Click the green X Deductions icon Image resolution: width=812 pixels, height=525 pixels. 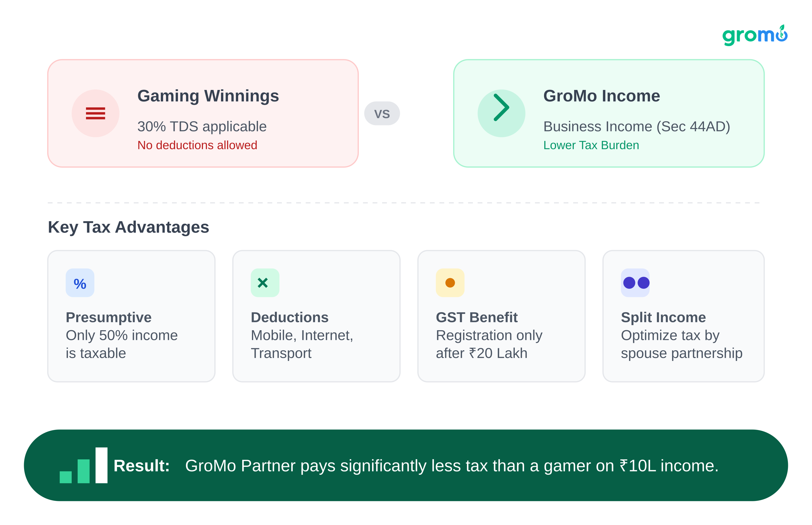[265, 283]
